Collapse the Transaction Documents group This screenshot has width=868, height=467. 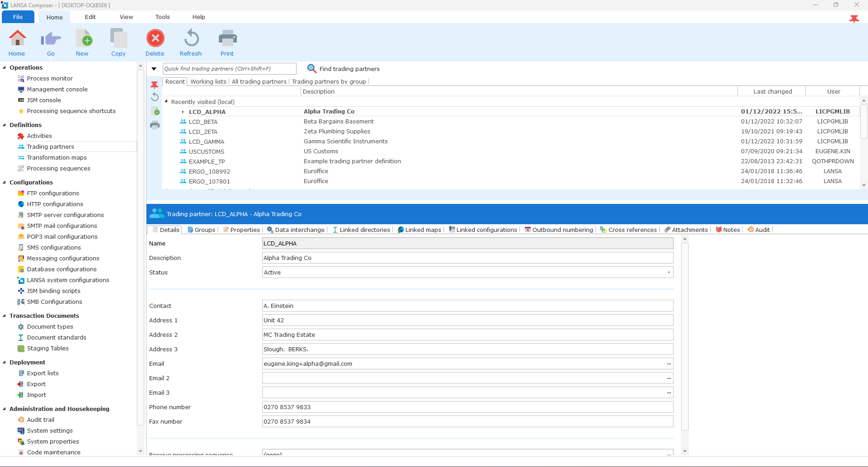coord(5,316)
